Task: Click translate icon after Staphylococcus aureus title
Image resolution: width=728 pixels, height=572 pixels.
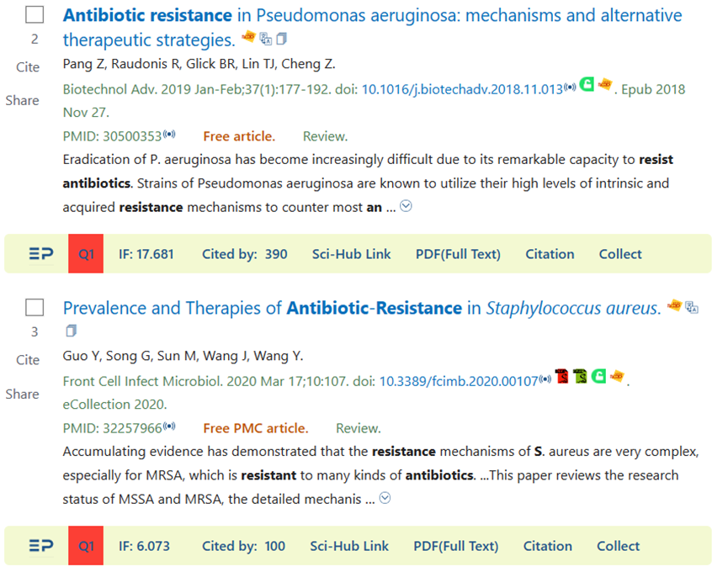Action: [692, 307]
